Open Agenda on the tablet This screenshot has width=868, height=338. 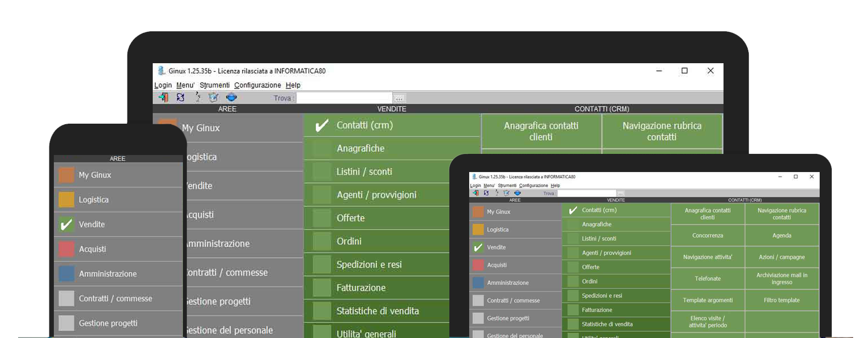782,235
